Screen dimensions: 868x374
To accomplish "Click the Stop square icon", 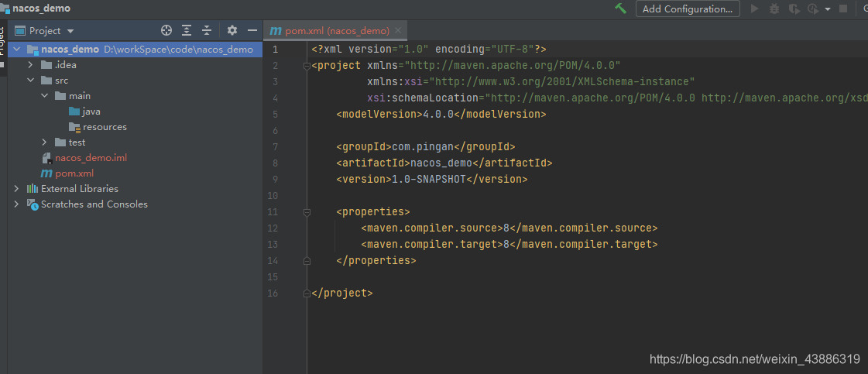I will [843, 9].
